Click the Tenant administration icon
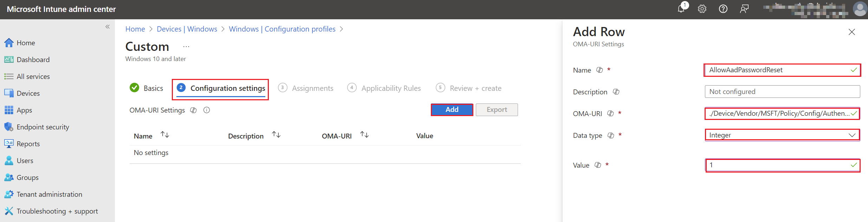 pyautogui.click(x=9, y=194)
